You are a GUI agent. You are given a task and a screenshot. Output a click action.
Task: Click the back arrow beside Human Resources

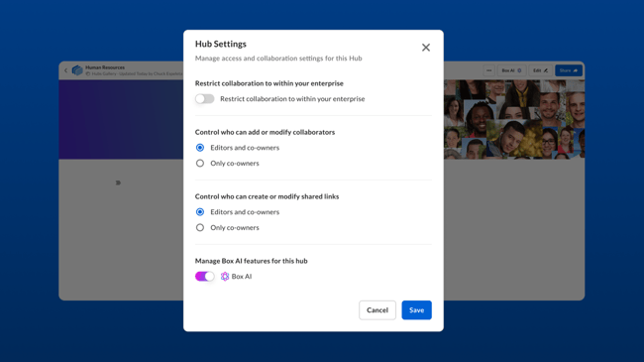(65, 70)
